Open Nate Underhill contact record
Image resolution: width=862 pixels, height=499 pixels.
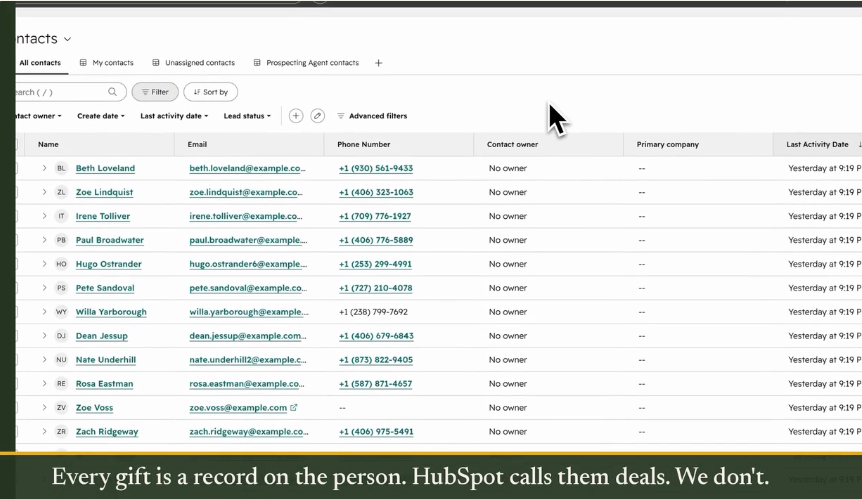pos(106,360)
